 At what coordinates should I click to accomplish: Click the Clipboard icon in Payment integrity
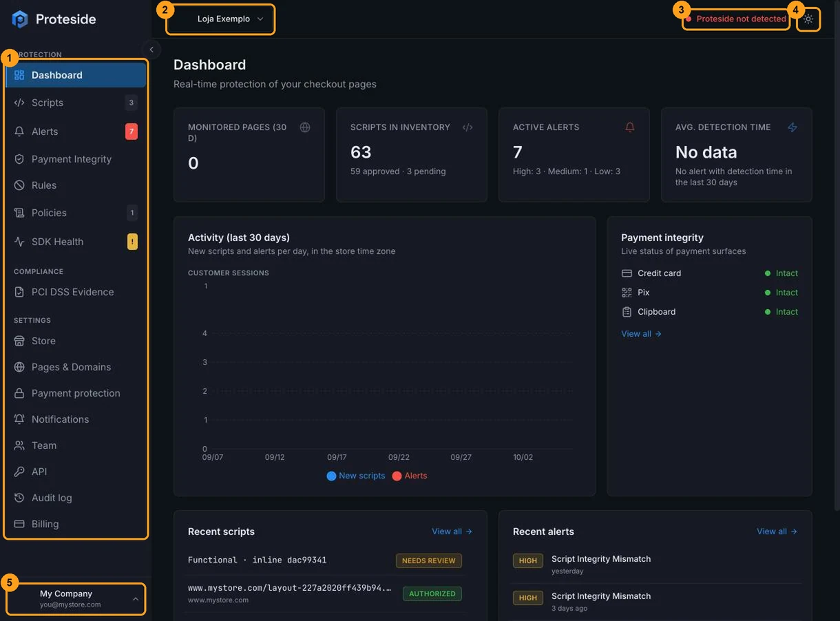pos(627,312)
